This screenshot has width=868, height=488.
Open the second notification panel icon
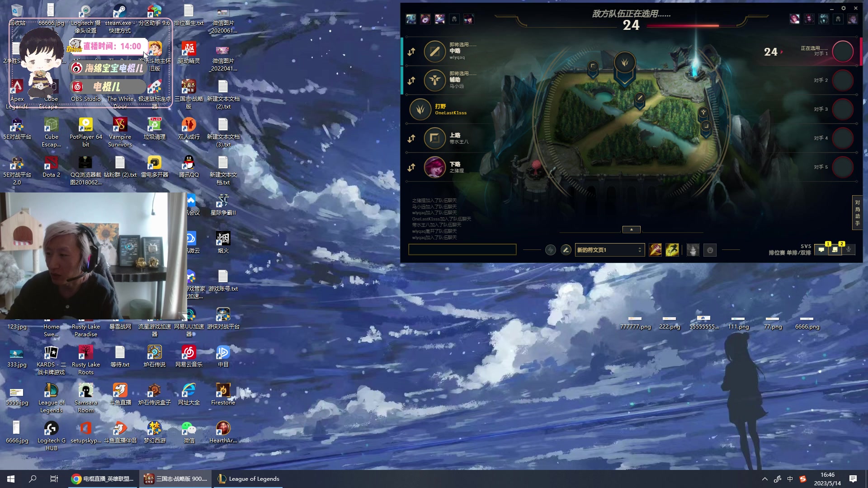835,250
